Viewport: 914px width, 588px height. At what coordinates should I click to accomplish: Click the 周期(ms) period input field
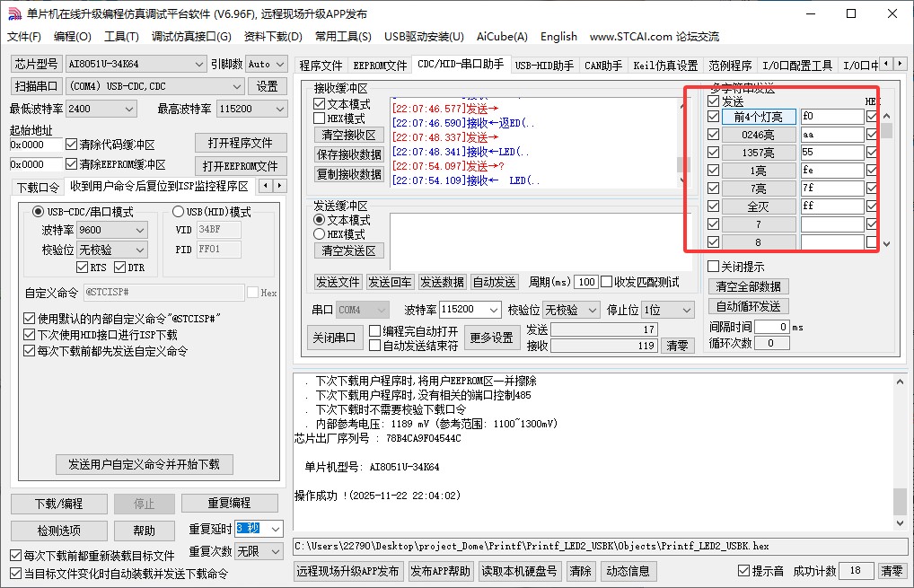[585, 281]
